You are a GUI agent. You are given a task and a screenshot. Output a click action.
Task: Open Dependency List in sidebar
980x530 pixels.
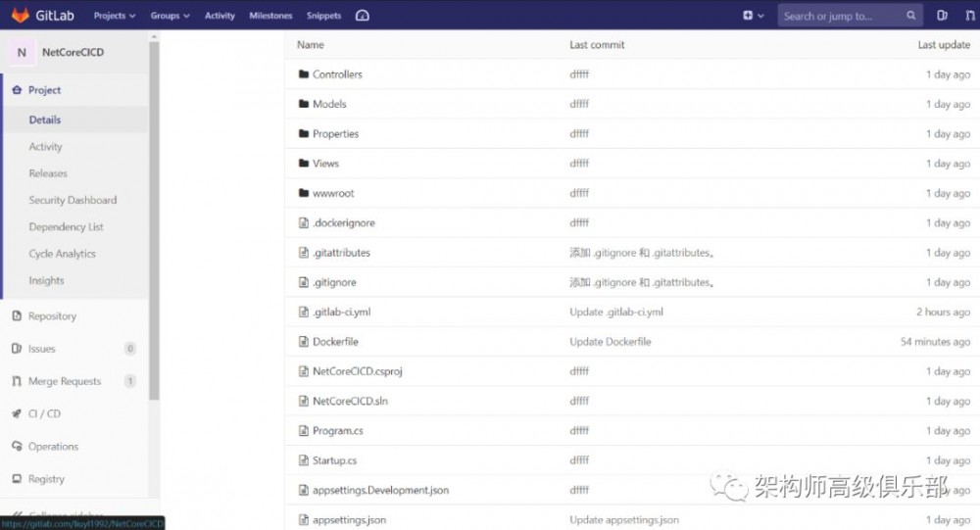67,227
